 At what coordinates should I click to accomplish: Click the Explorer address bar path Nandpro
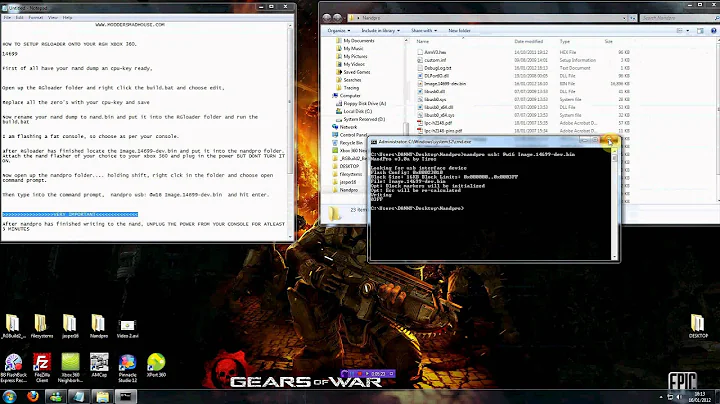[371, 18]
